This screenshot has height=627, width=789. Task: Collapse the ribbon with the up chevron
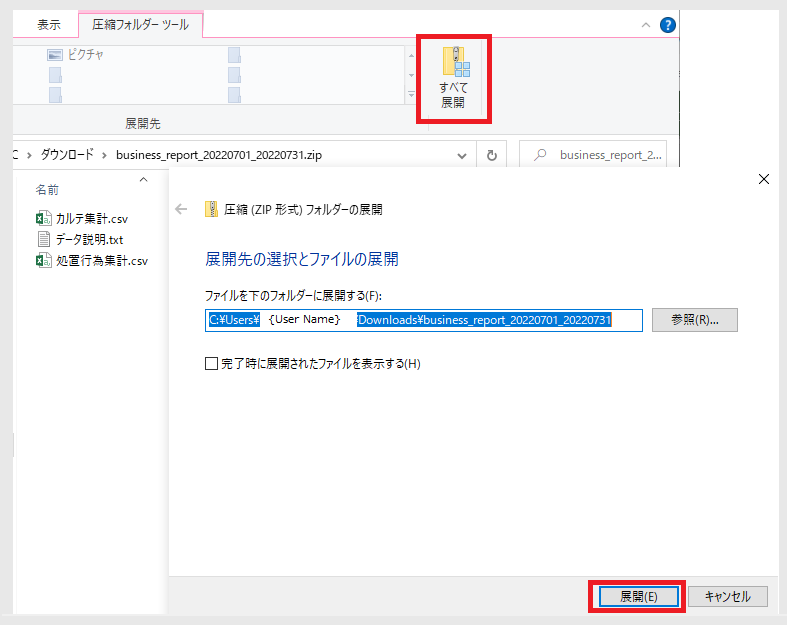[x=646, y=25]
